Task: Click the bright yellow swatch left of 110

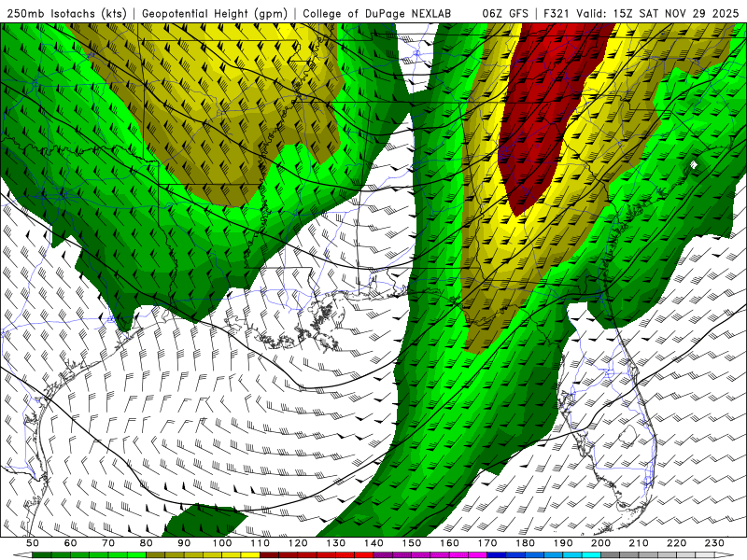Action: pos(250,555)
